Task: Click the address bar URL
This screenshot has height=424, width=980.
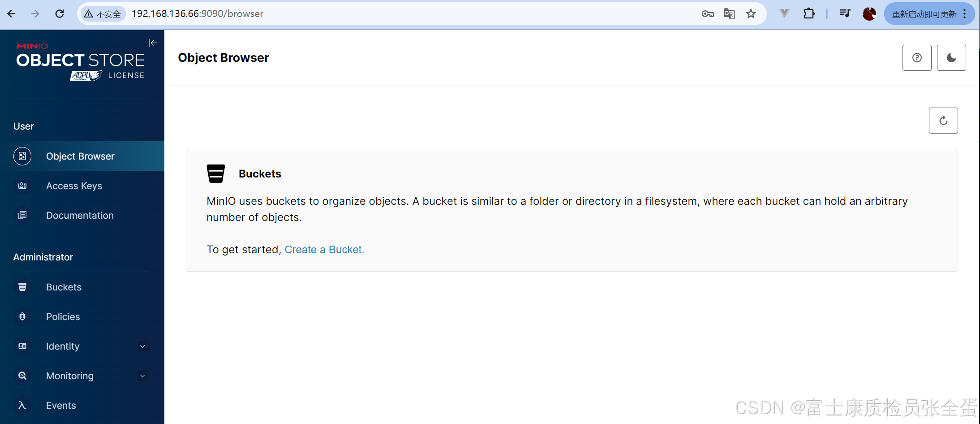Action: tap(198, 14)
